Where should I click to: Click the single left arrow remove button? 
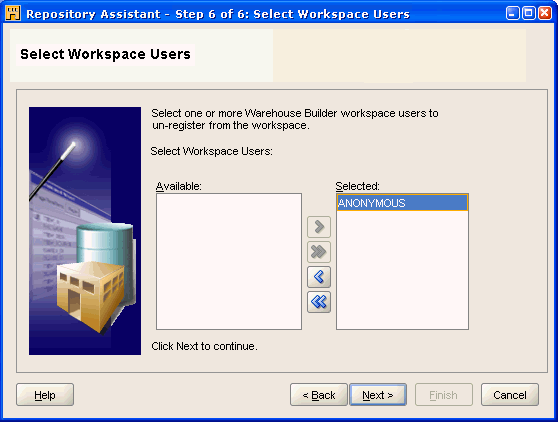pos(319,277)
